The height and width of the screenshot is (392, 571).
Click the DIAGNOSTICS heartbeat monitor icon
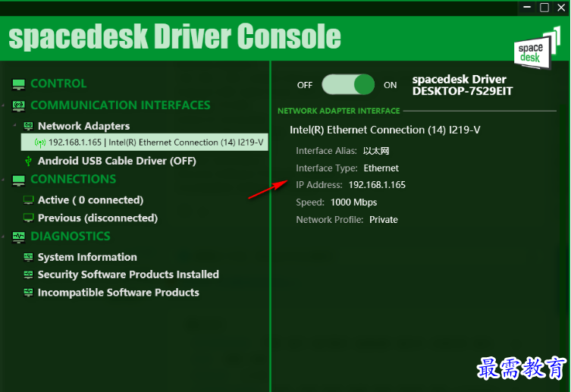point(18,237)
